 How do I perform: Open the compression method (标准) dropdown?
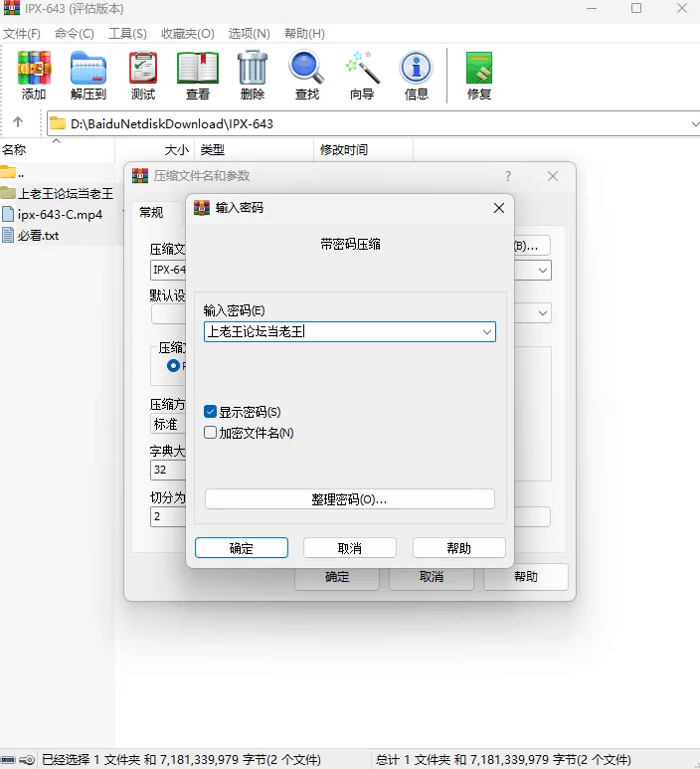[168, 424]
